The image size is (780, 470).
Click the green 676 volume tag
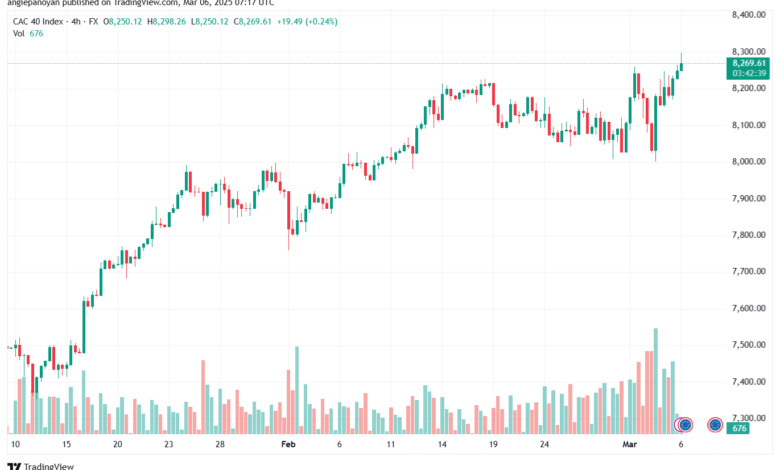tap(739, 428)
